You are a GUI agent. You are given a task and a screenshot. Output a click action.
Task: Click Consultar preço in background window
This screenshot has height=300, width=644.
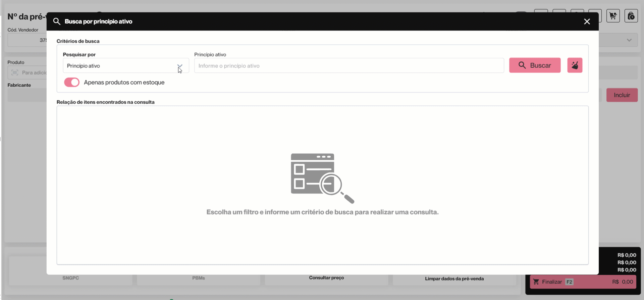326,278
